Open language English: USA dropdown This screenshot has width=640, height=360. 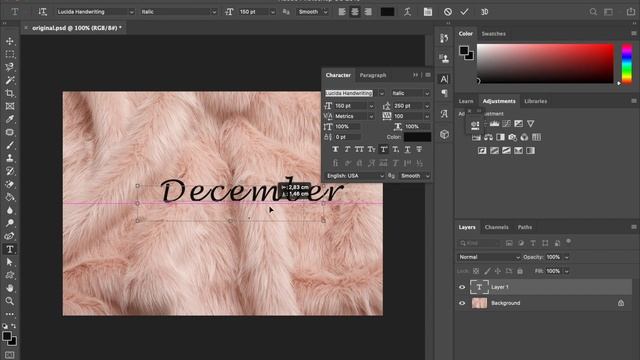click(355, 176)
